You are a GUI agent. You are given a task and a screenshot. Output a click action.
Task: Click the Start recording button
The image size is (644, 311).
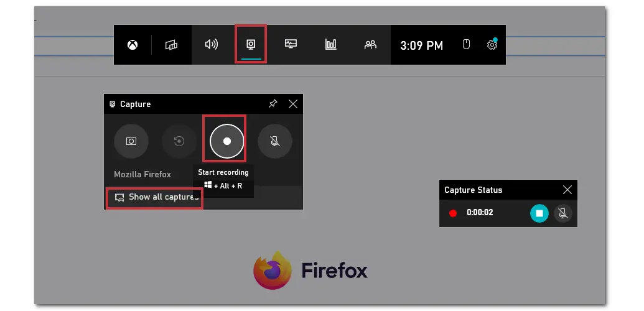point(227,141)
